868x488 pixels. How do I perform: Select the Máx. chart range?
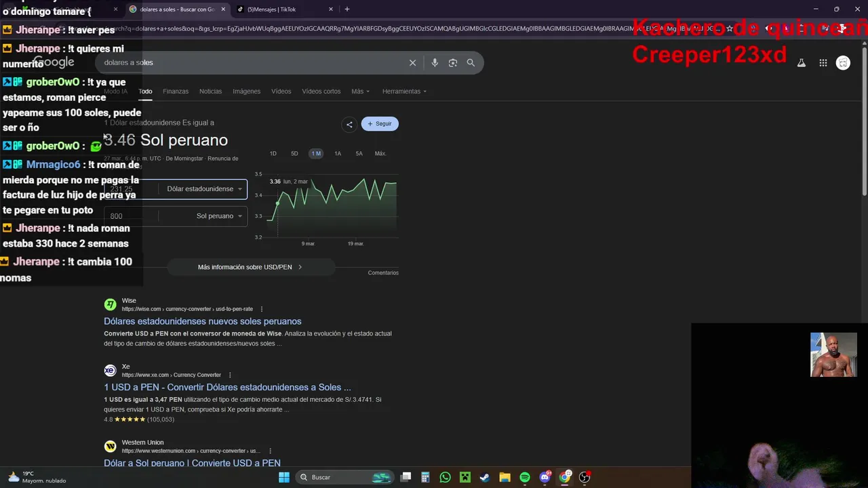pyautogui.click(x=380, y=154)
